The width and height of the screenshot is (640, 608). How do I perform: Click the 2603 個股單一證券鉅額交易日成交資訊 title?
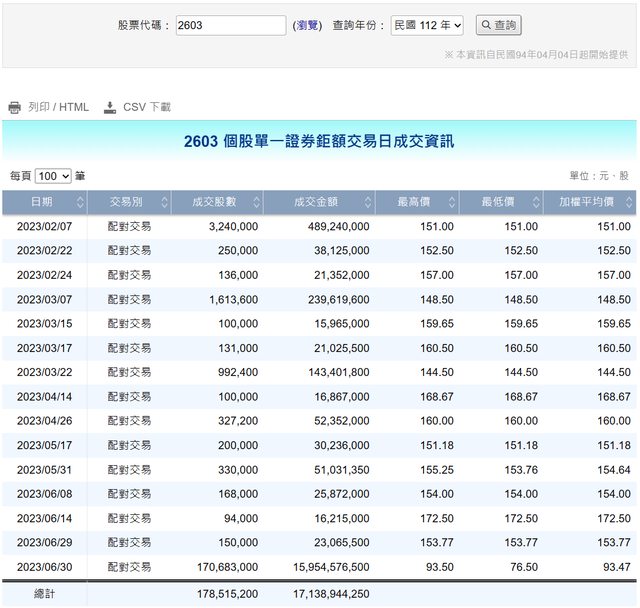click(x=319, y=141)
